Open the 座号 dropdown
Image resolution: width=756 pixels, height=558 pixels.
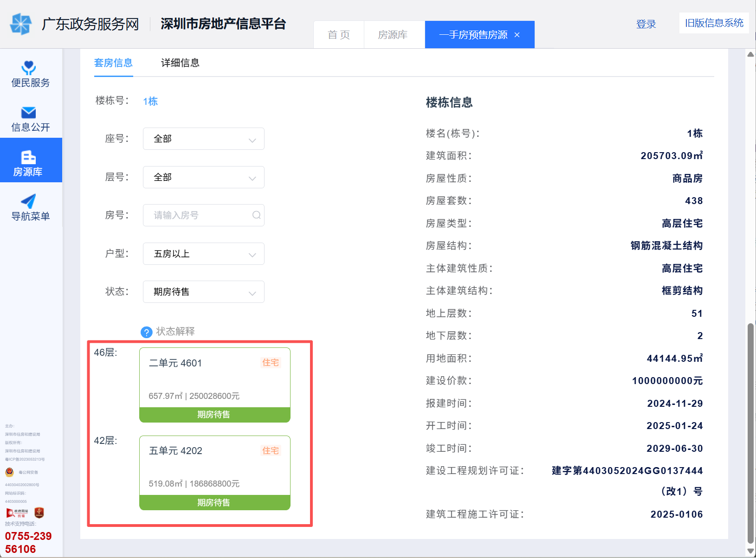(x=203, y=138)
